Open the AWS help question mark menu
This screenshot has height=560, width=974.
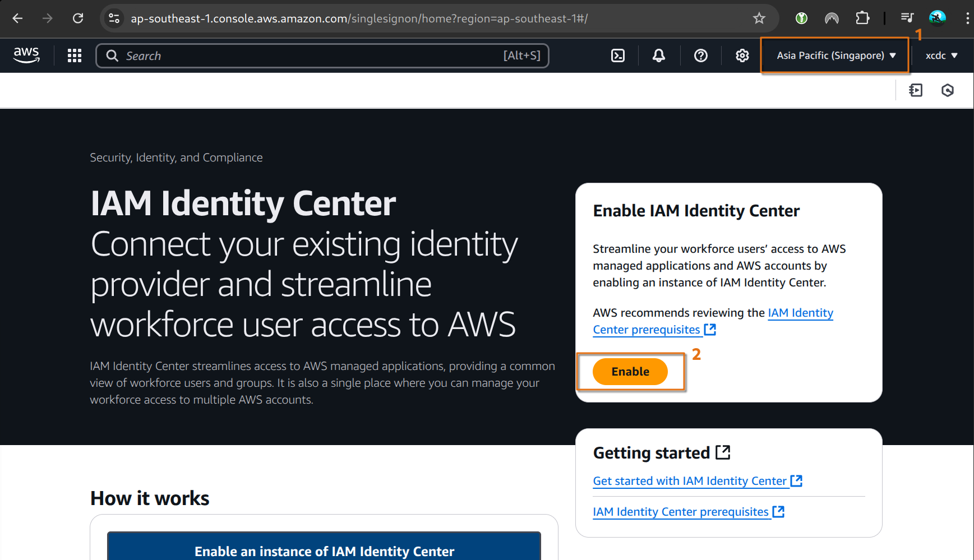701,55
